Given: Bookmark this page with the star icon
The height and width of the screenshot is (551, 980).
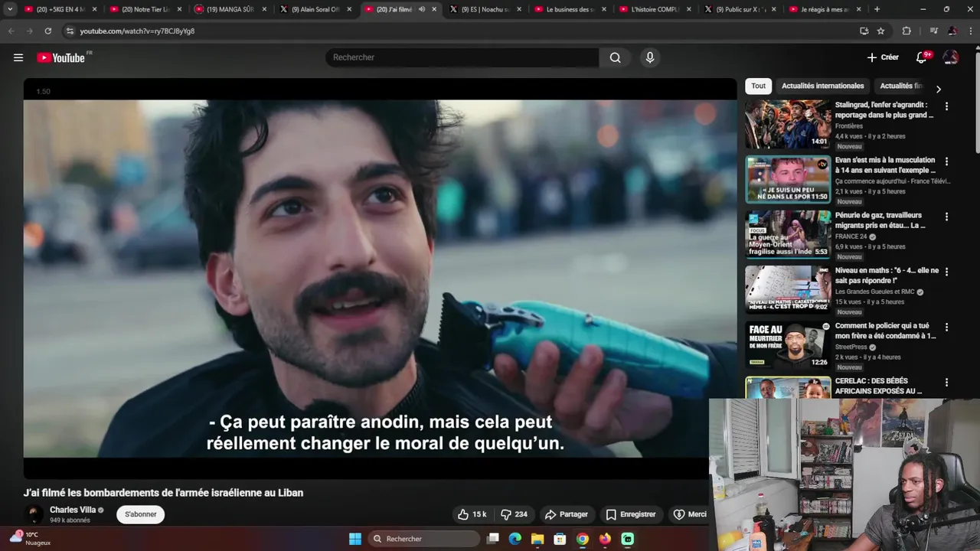Looking at the screenshot, I should click(881, 31).
